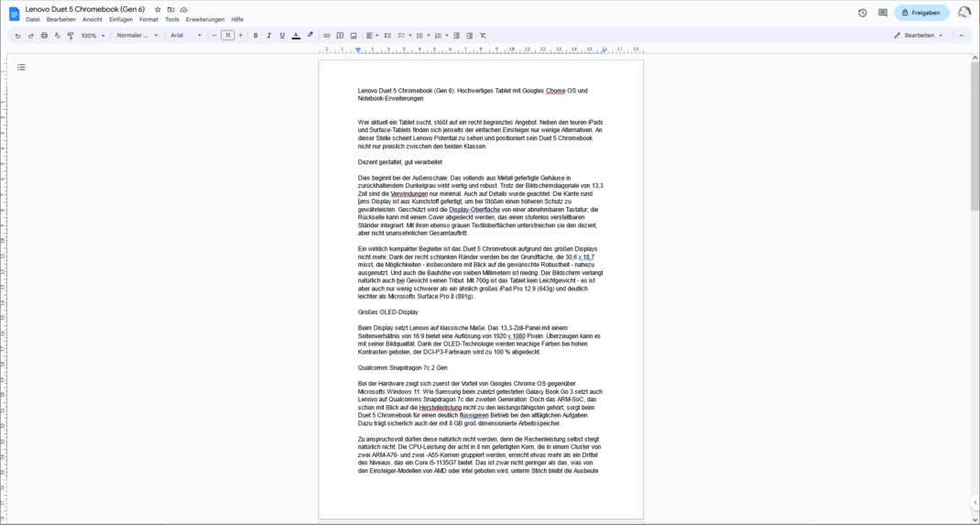Collapse the menus with the chevron
The width and height of the screenshot is (980, 525).
962,36
